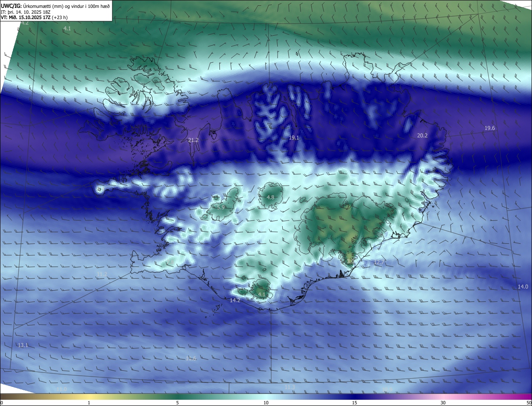Click the 11.2 value label

[102, 274]
